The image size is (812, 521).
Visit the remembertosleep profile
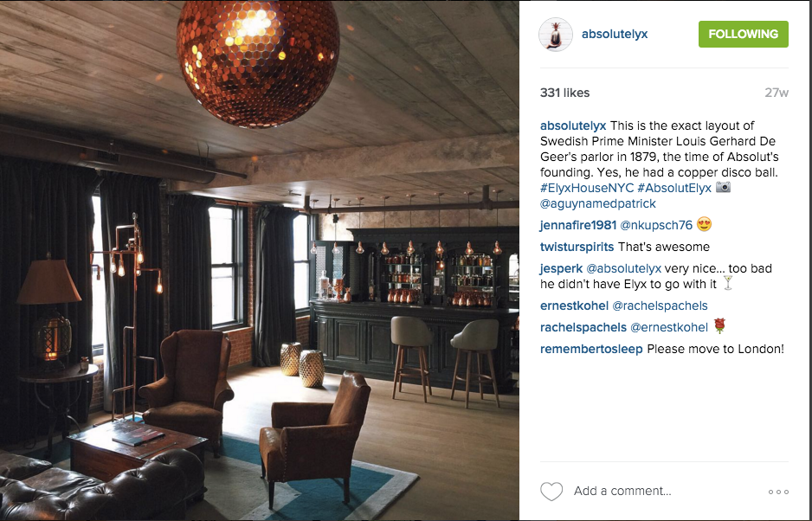[x=591, y=349]
